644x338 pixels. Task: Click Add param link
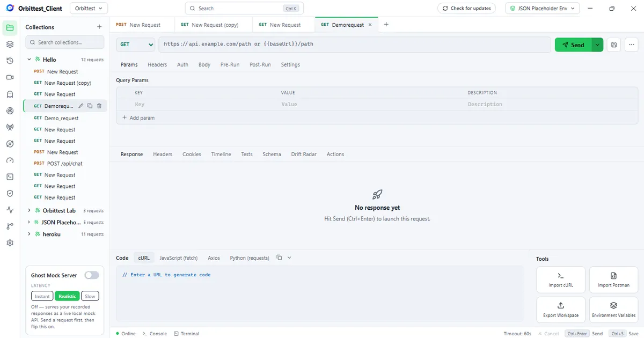[138, 117]
